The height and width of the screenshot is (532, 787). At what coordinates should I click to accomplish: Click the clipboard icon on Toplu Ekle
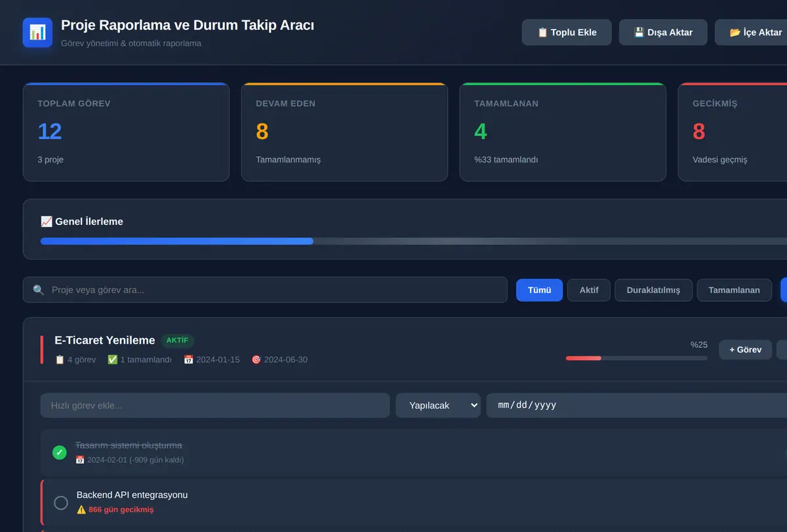coord(542,32)
